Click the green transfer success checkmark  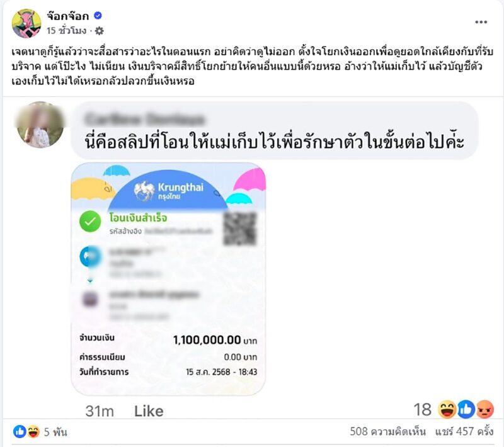[90, 221]
